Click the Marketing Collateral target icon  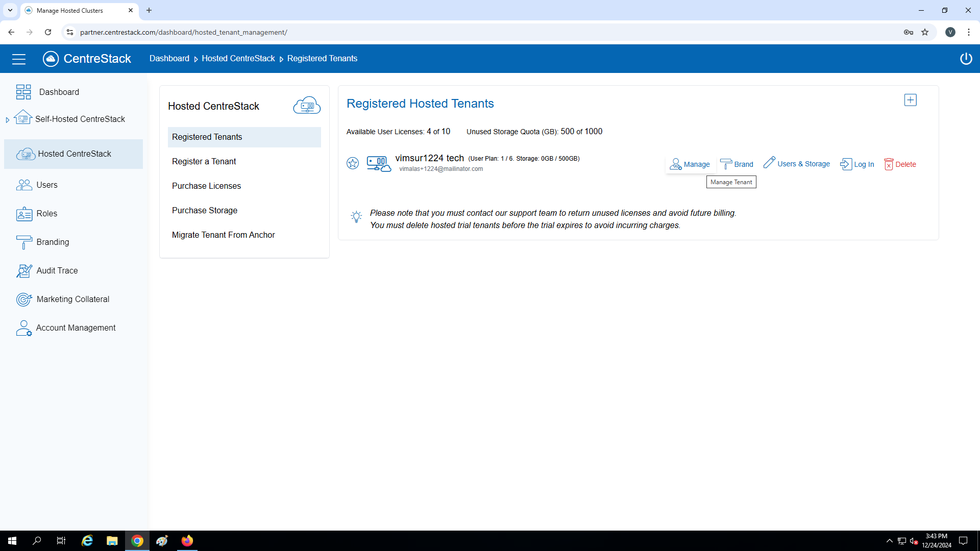pyautogui.click(x=24, y=299)
